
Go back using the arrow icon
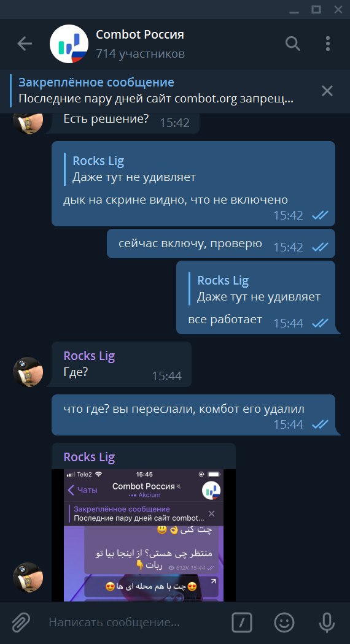(25, 44)
